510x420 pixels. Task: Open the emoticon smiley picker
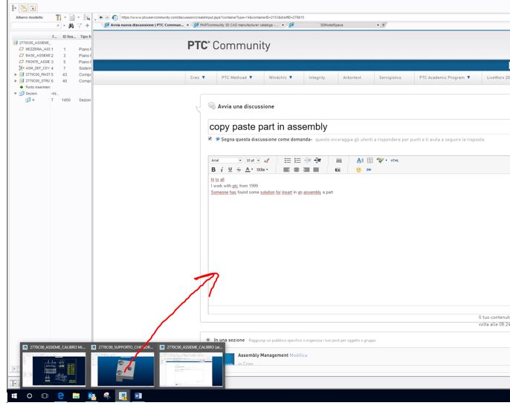tap(358, 169)
